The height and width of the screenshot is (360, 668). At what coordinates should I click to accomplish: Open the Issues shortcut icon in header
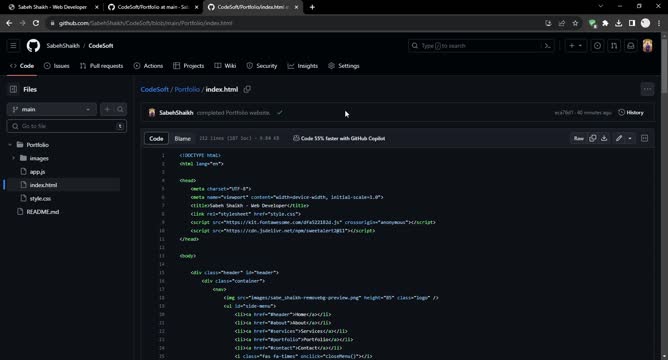[597, 46]
